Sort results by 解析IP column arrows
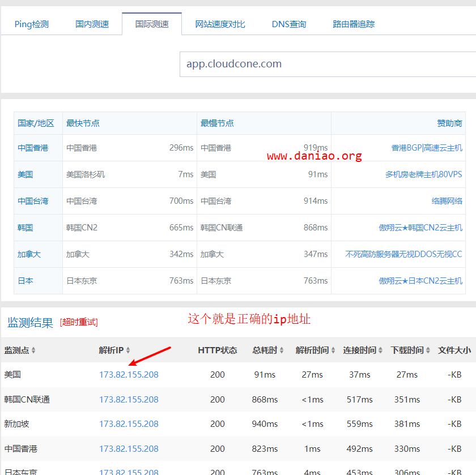This screenshot has width=476, height=475. coord(128,350)
